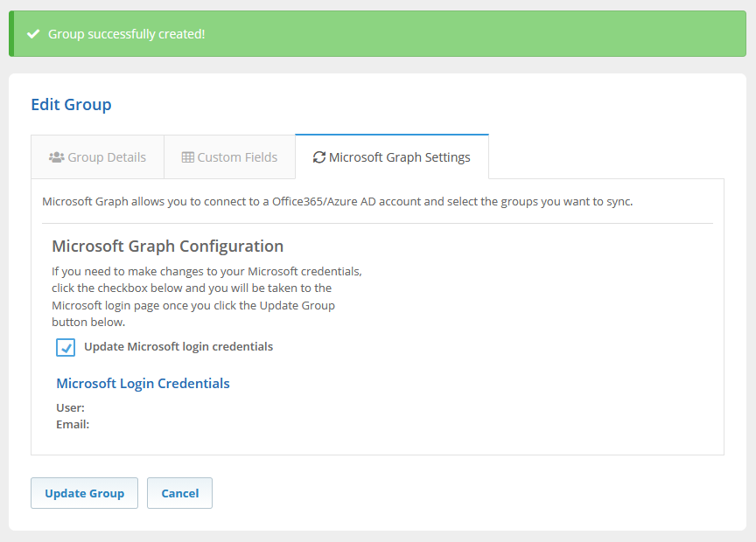Click the Microsoft Graph Configuration heading
Viewport: 756px width, 542px height.
[167, 247]
